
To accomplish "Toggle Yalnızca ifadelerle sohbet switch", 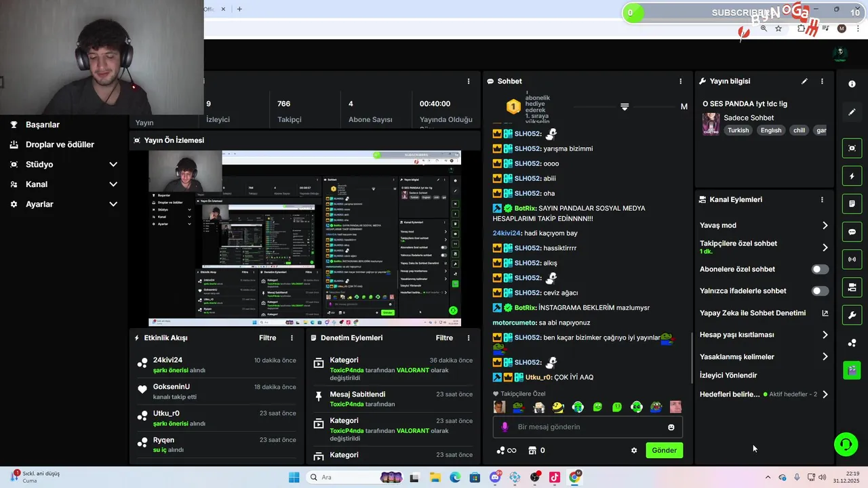I will coord(820,291).
